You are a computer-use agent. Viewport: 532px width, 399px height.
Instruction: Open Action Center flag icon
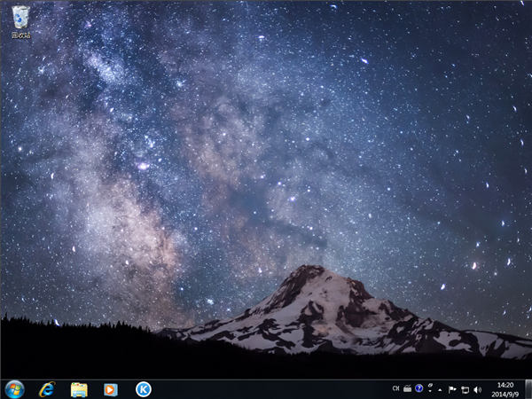(452, 389)
